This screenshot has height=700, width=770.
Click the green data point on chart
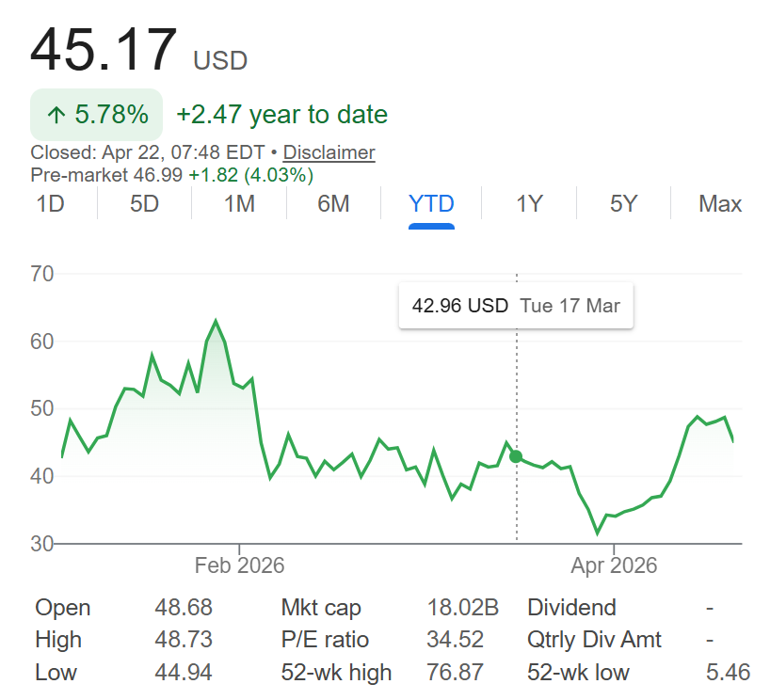(516, 457)
